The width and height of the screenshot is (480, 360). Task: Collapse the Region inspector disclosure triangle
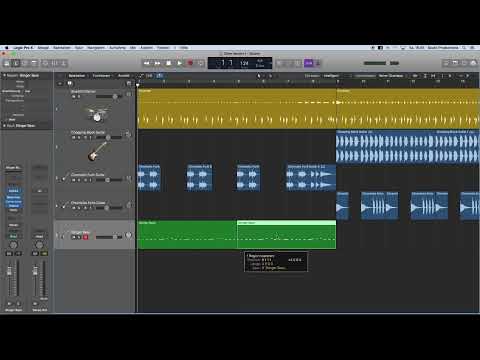5,76
